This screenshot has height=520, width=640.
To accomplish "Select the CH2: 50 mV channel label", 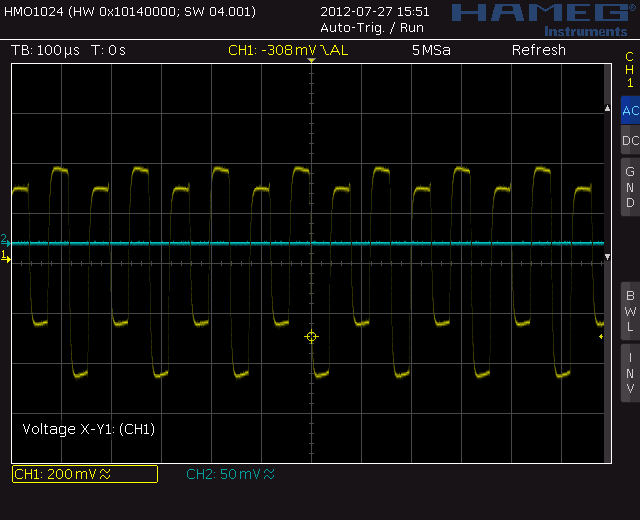I will coord(230,474).
